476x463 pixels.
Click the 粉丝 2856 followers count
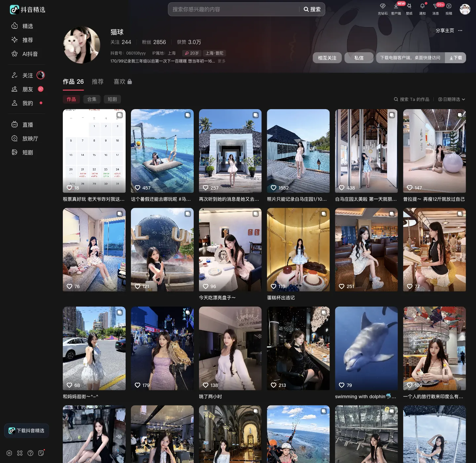point(154,42)
